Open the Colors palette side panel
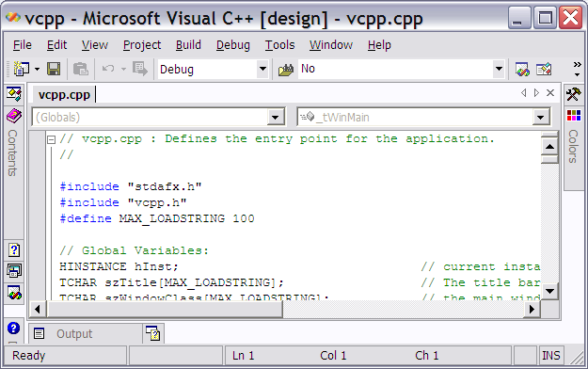The height and width of the screenshot is (369, 588). [x=573, y=147]
